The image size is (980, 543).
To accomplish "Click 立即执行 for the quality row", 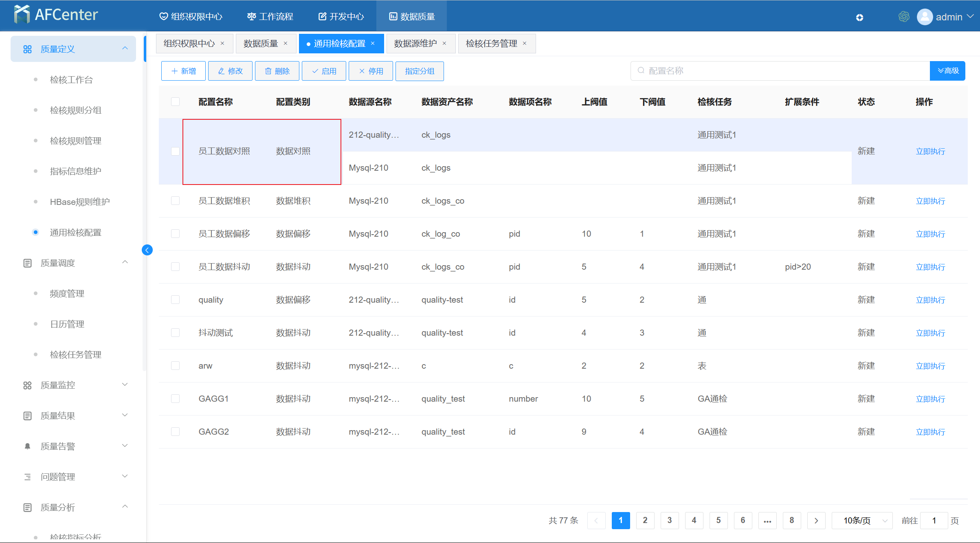I will (930, 300).
